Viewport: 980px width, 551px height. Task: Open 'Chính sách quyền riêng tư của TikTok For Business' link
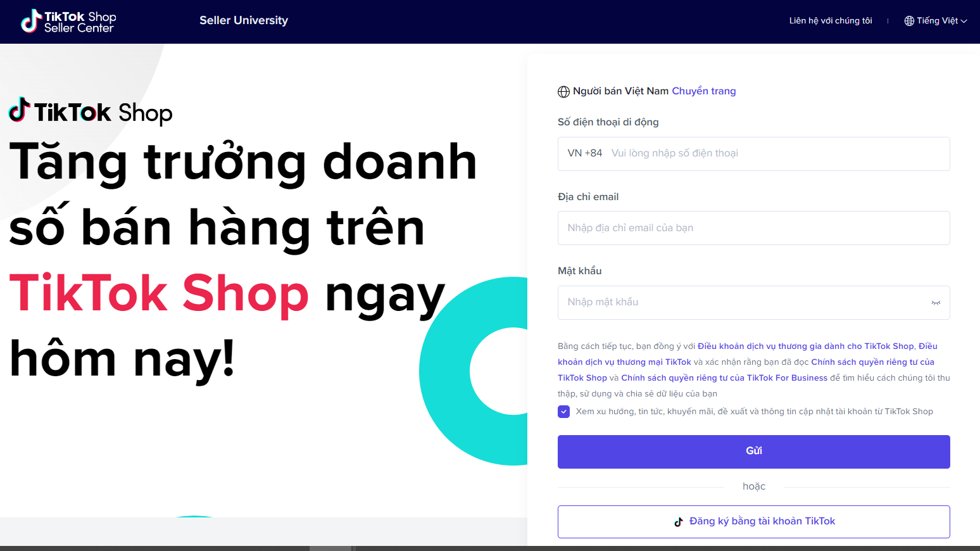724,378
